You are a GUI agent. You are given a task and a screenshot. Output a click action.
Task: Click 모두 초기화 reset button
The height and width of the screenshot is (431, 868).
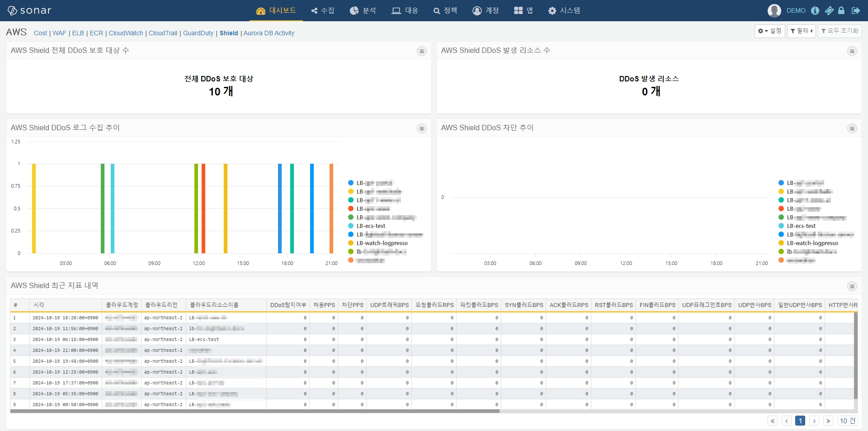(x=840, y=31)
